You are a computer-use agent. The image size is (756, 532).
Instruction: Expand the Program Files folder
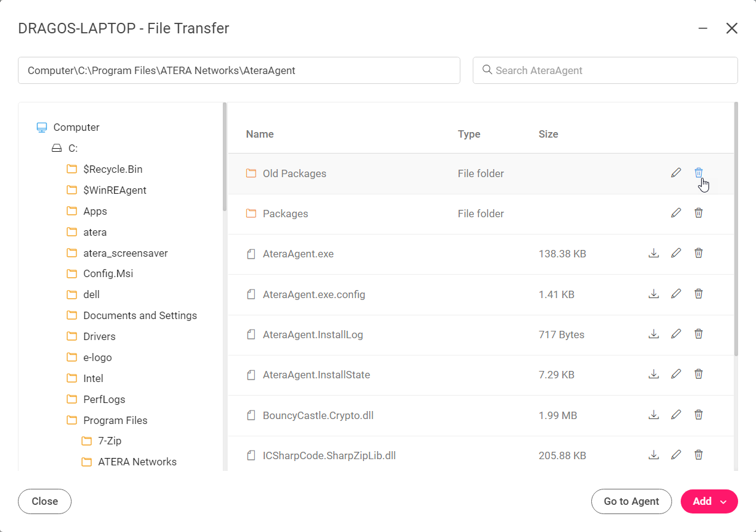[115, 420]
